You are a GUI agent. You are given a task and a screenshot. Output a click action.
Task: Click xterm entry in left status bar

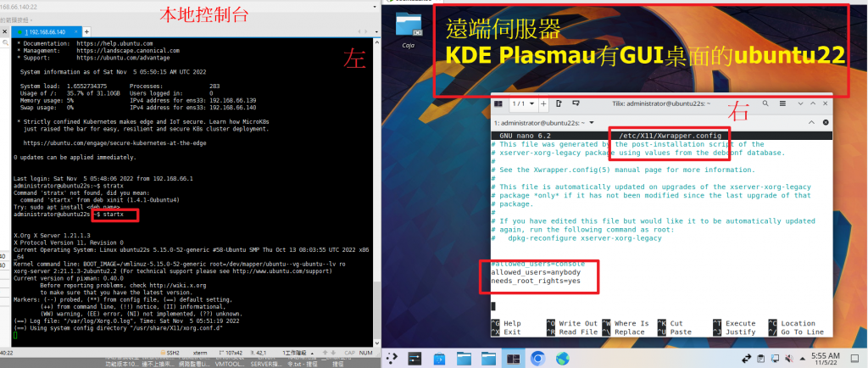(x=200, y=353)
